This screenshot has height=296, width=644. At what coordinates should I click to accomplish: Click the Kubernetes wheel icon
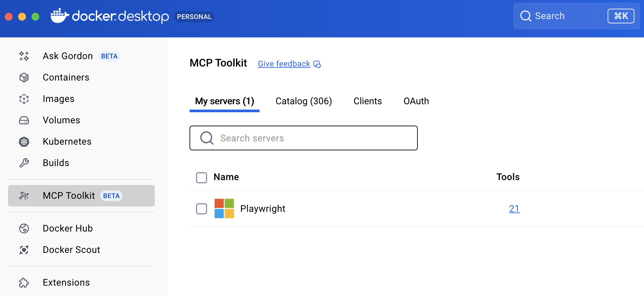pos(24,142)
